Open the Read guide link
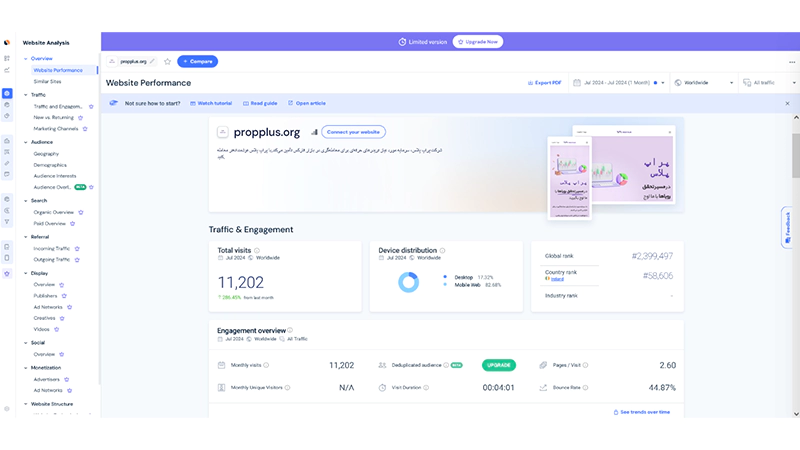The image size is (800, 450). [260, 104]
